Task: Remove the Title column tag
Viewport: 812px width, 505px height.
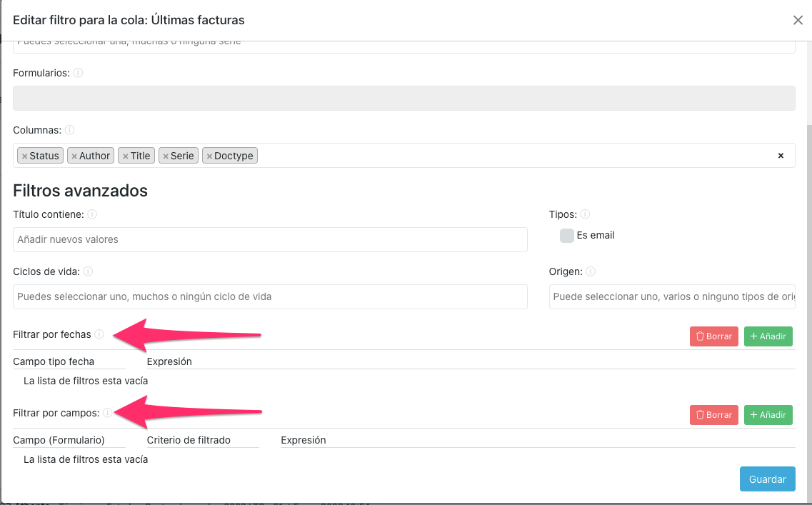Action: 126,156
